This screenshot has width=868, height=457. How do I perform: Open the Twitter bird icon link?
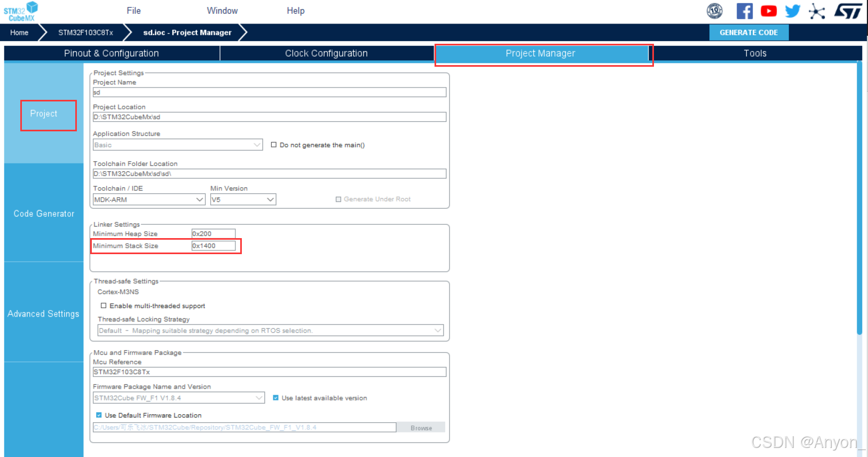pos(793,11)
